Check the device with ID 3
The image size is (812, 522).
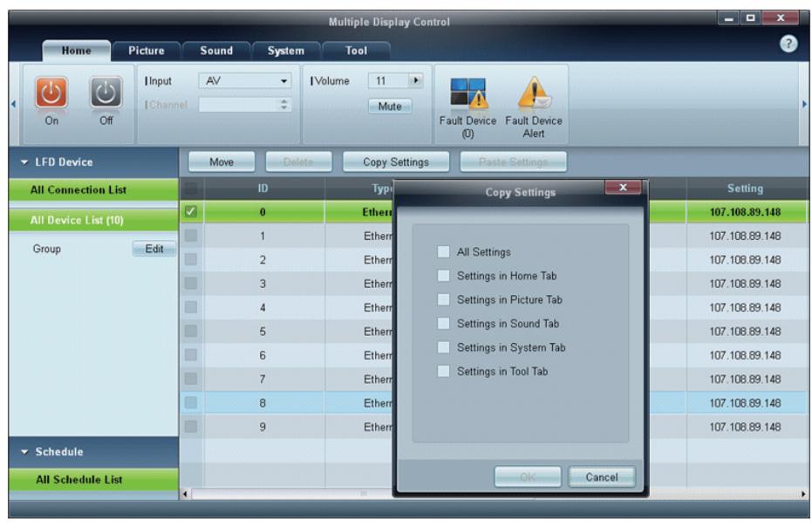(x=191, y=283)
